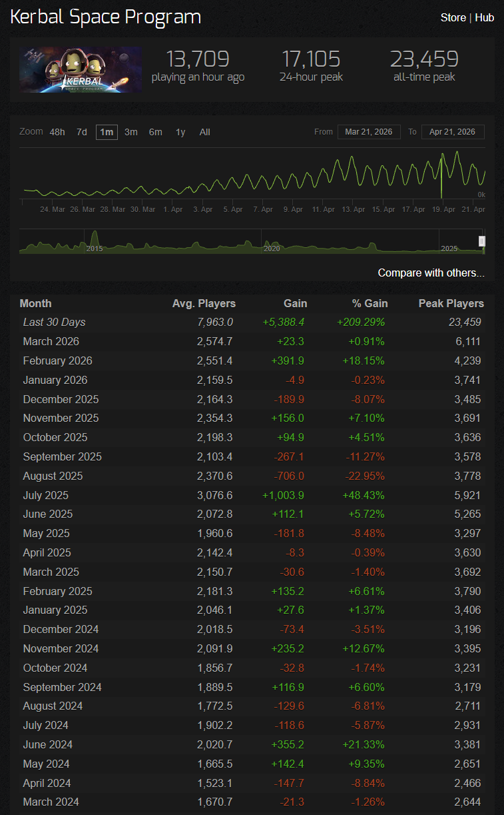Image resolution: width=504 pixels, height=815 pixels.
Task: Switch chart zoom to 6m
Action: [x=156, y=132]
